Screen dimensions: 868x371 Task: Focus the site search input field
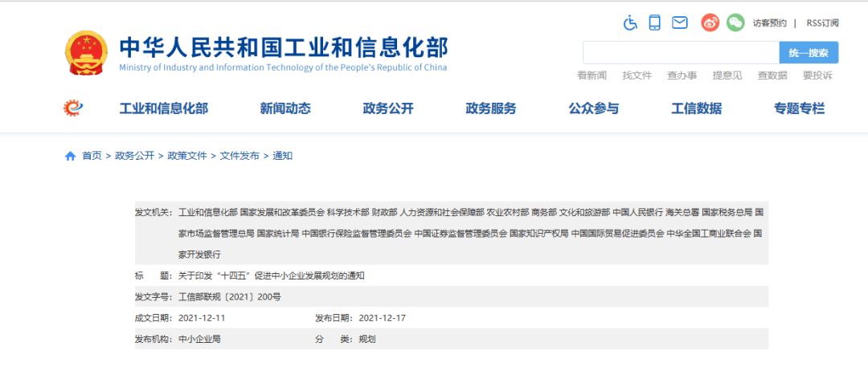tap(682, 52)
